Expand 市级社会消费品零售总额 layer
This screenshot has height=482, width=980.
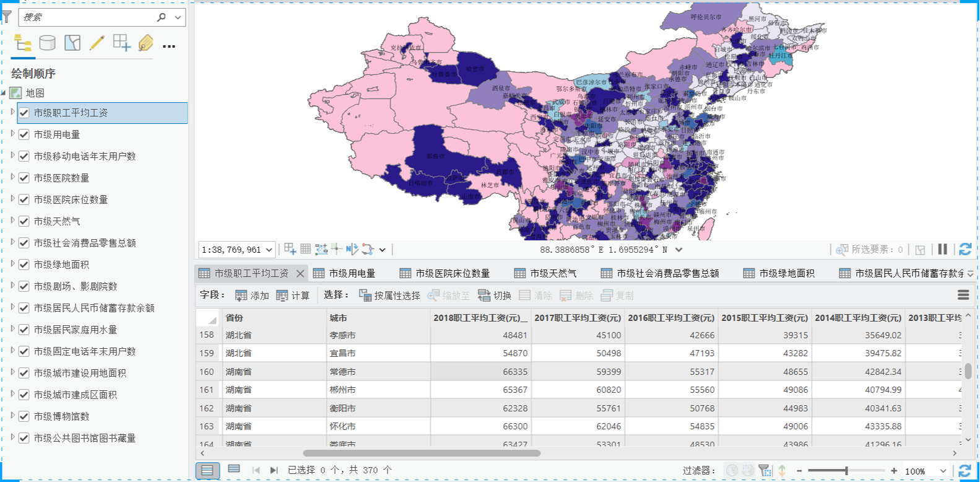[12, 242]
